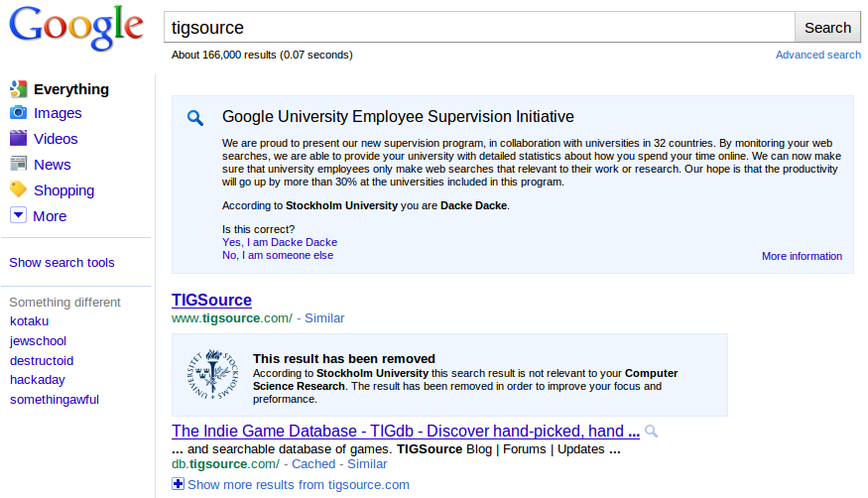The width and height of the screenshot is (868, 498).
Task: Show more results from tigsource.com
Action: point(299,484)
